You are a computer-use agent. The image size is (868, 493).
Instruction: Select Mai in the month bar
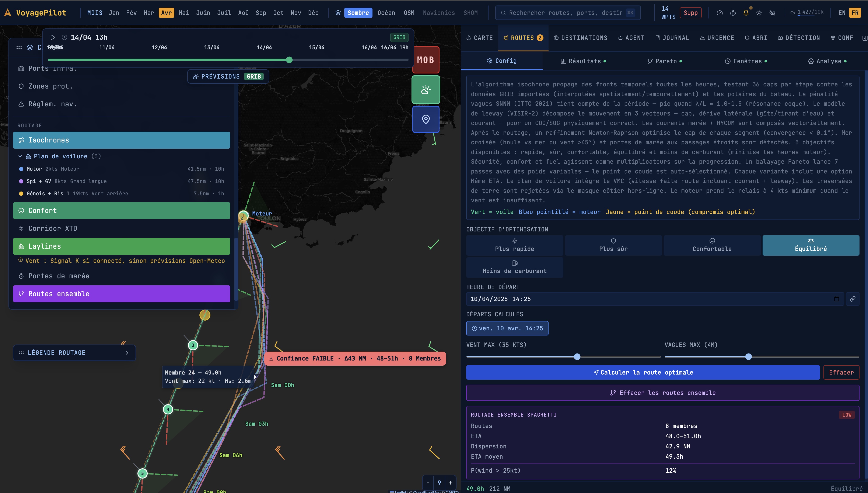184,13
